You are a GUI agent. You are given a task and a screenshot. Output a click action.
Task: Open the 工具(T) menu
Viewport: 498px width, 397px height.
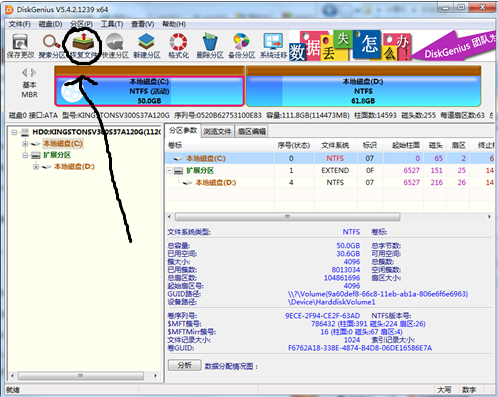tap(112, 24)
